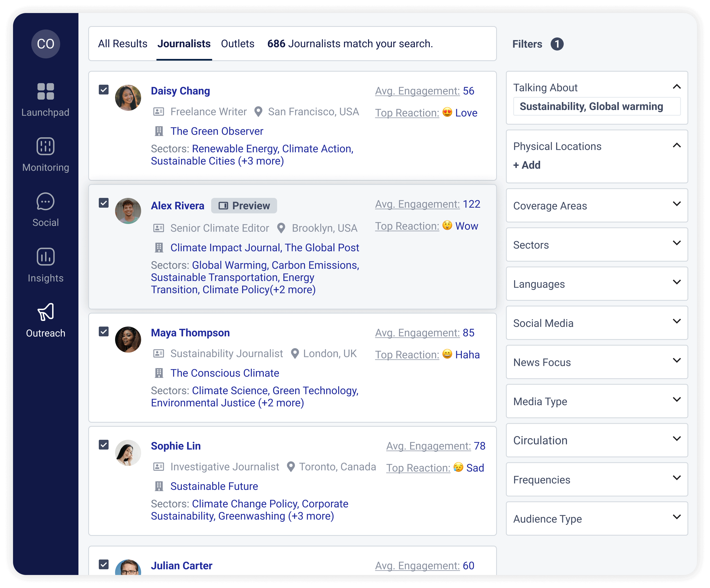Open the Launchpad grid icon
The width and height of the screenshot is (710, 588).
[45, 91]
